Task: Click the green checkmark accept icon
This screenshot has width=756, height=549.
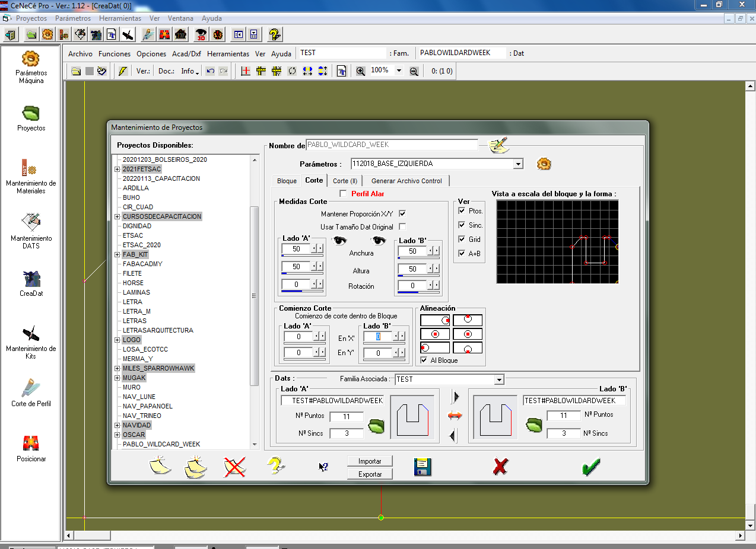Action: [590, 467]
